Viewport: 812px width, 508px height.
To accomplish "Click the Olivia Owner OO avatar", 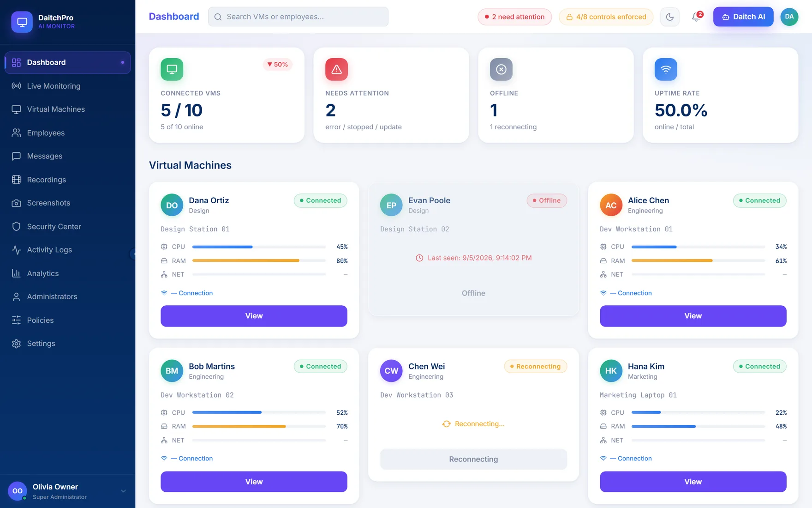I will pos(18,491).
